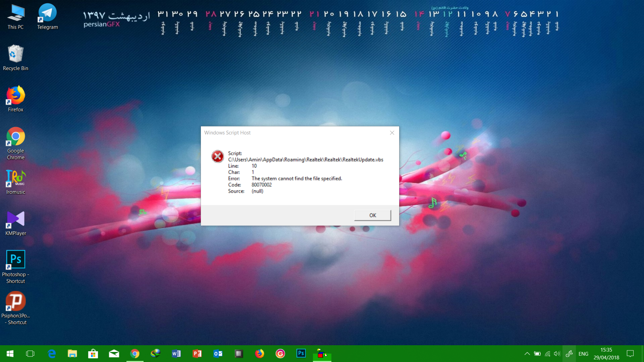The width and height of the screenshot is (644, 362).
Task: Open Microsoft Word from the taskbar
Action: (x=176, y=353)
